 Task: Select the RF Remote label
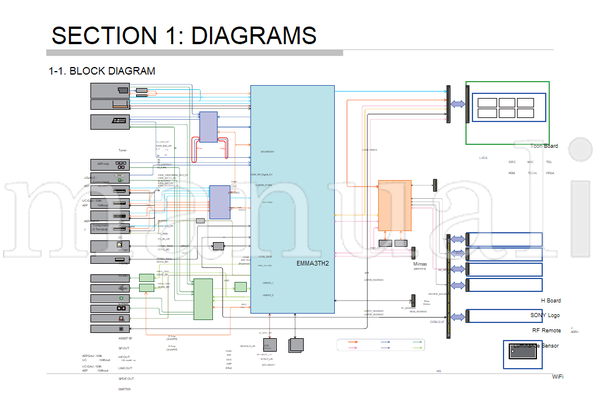tap(546, 331)
